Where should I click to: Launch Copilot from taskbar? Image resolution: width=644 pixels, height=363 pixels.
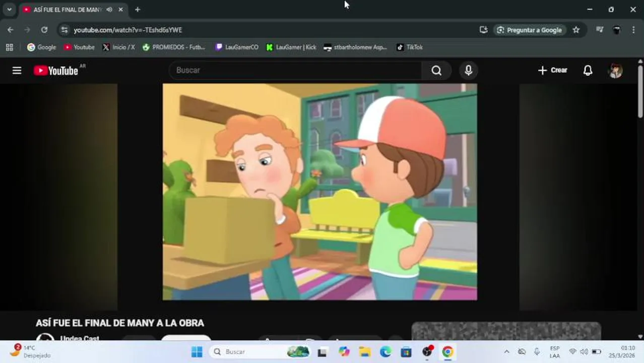point(344,352)
